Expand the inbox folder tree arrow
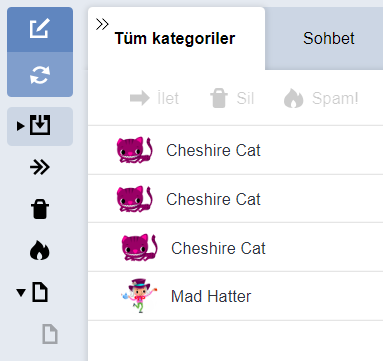This screenshot has width=383, height=361. click(x=21, y=126)
